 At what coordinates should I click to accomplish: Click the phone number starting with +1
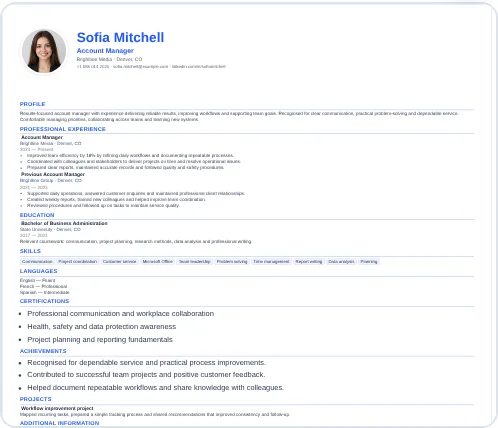[93, 67]
